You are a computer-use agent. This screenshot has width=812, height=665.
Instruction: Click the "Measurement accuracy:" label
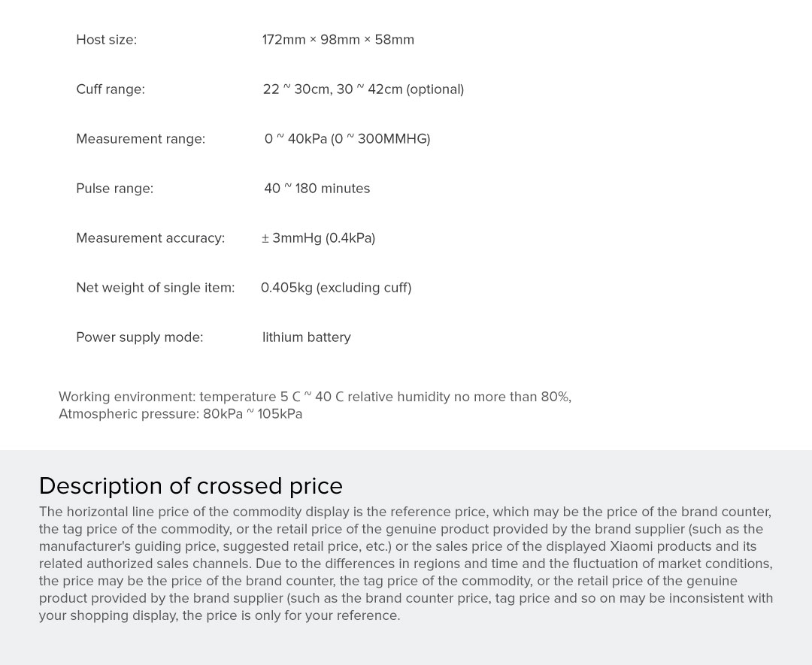[150, 238]
